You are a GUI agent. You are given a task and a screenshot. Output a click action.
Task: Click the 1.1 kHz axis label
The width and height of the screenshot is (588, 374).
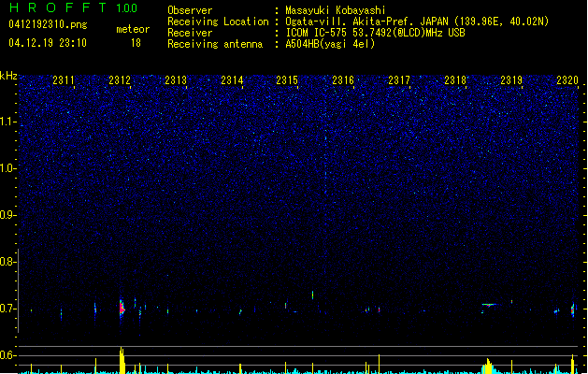[x=7, y=122]
